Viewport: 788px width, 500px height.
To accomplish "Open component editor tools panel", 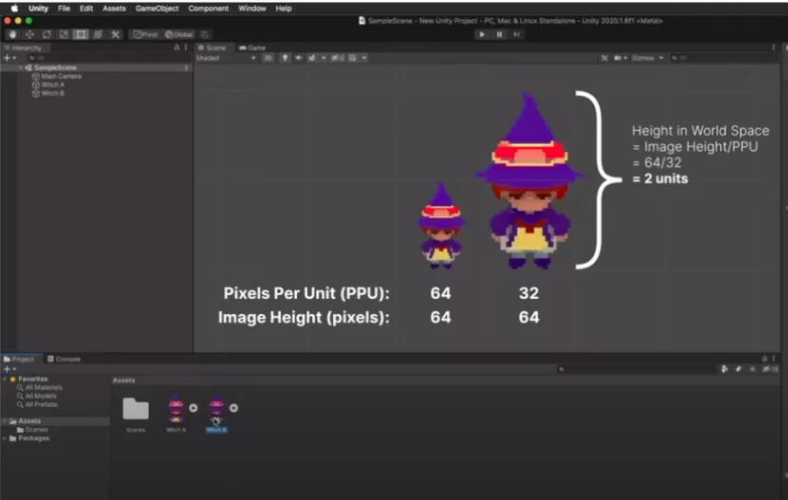I will pos(605,58).
